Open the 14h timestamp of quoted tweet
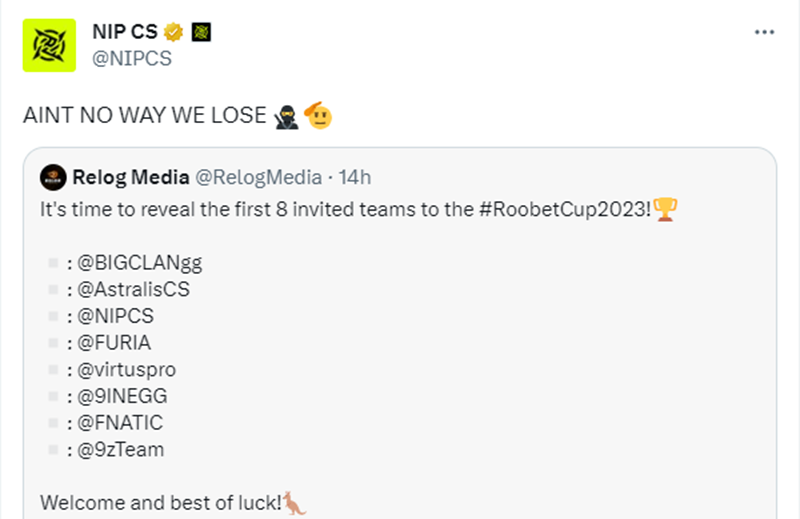The width and height of the screenshot is (800, 519). point(355,178)
